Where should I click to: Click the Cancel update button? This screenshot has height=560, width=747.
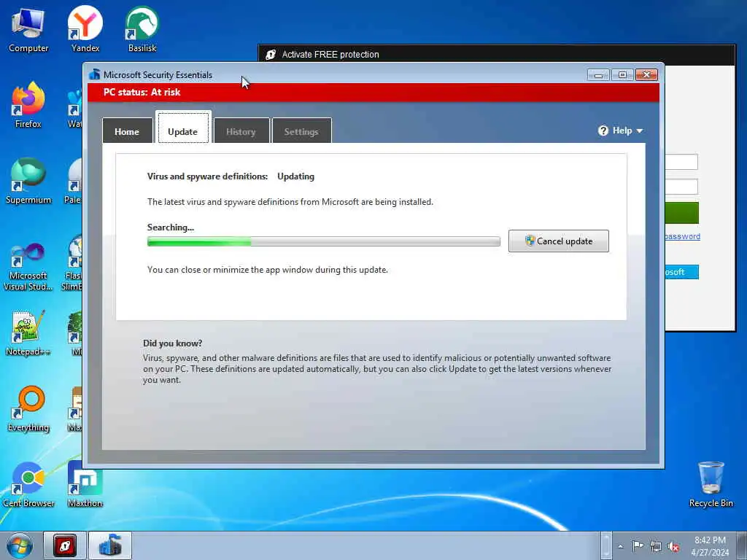click(x=558, y=241)
